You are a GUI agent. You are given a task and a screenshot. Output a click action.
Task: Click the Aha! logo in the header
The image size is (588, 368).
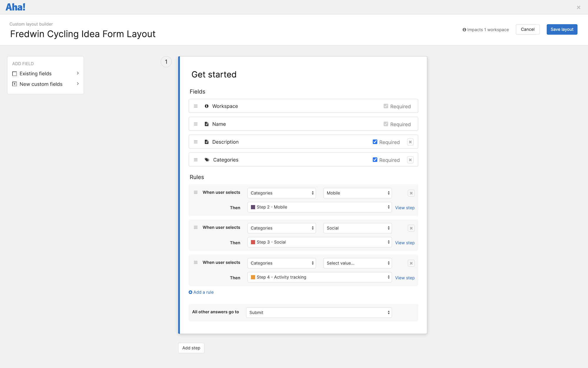tap(15, 6)
